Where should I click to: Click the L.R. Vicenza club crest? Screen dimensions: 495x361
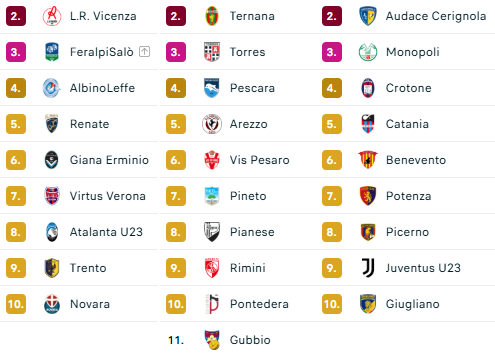click(x=52, y=16)
